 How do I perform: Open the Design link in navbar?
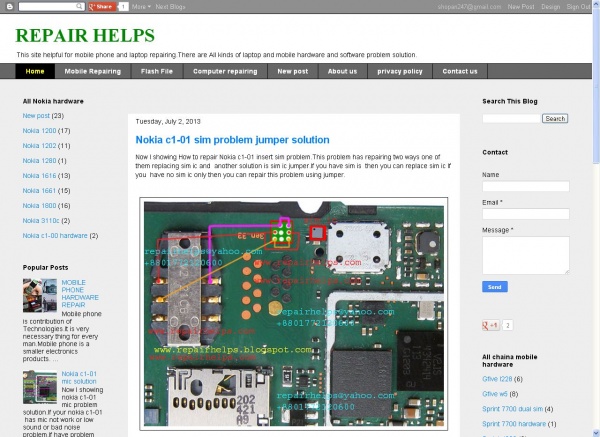coord(551,7)
